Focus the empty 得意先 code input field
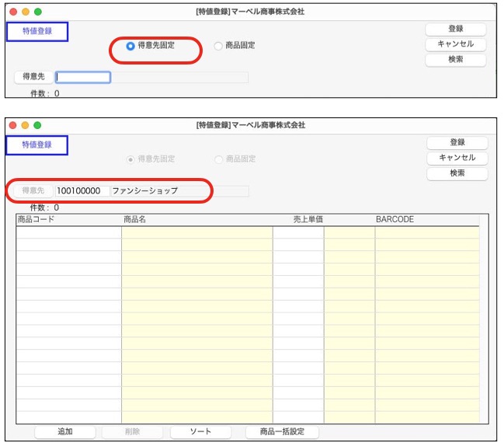The image size is (504, 443). coord(83,77)
